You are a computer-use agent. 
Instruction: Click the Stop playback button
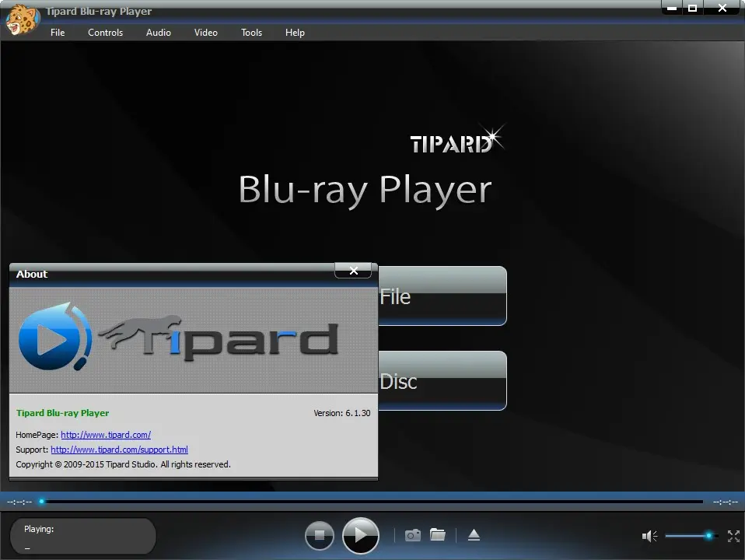click(x=320, y=535)
